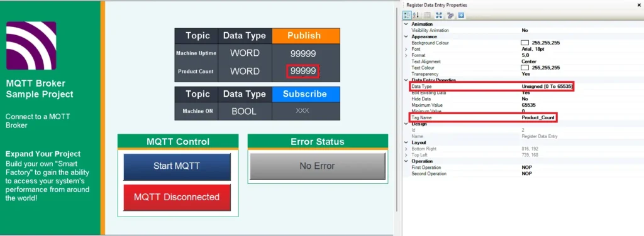Click the blue Subscribe column header
Image resolution: width=644 pixels, height=236 pixels.
pos(306,94)
